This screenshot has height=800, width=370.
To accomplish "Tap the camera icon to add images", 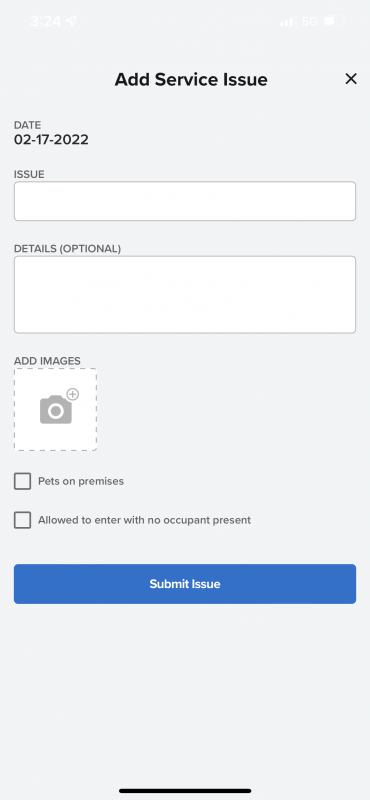I will pyautogui.click(x=56, y=409).
